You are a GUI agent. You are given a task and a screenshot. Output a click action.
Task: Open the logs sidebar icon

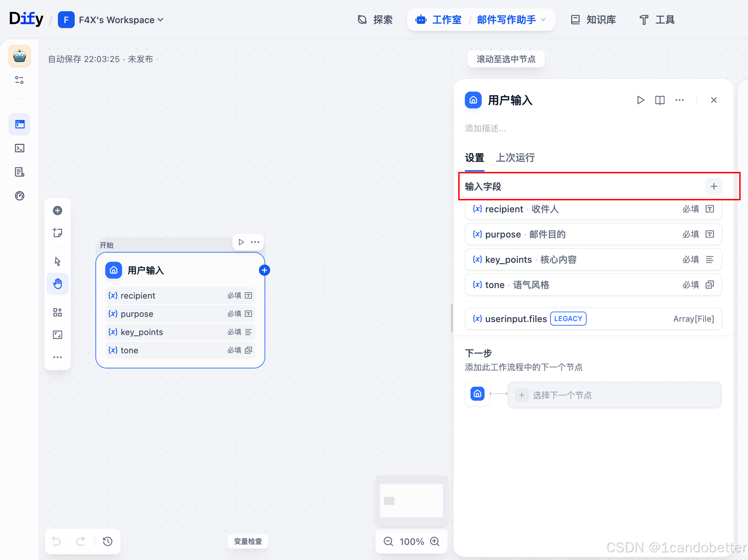coord(20,172)
